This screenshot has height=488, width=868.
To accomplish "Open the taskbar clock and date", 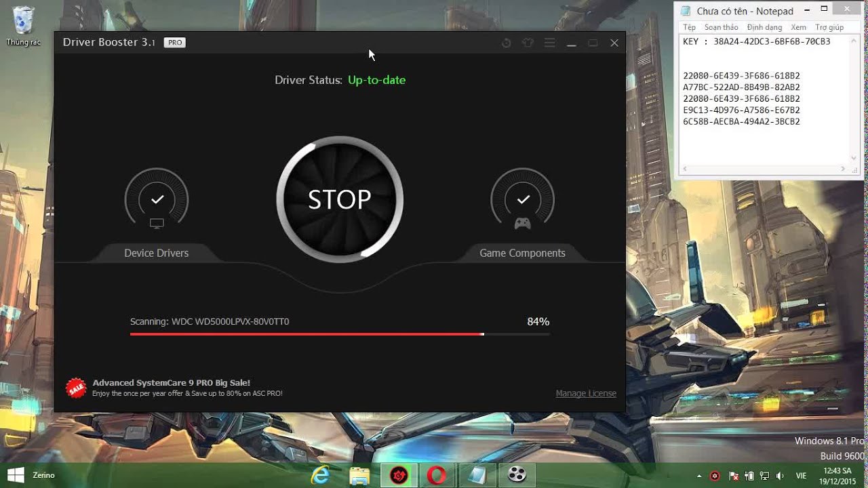I will point(837,476).
